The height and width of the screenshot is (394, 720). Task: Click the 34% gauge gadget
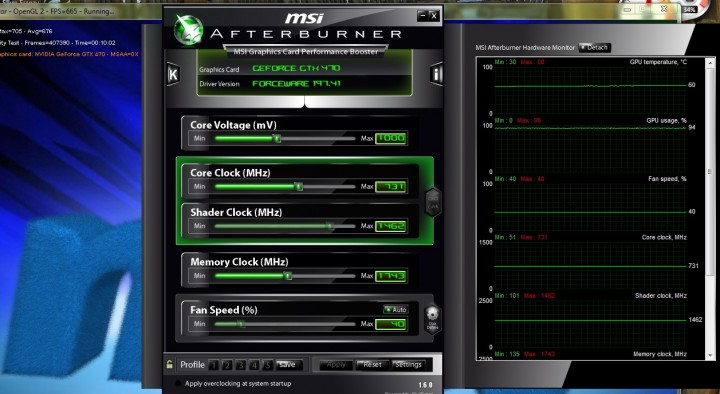click(x=691, y=9)
